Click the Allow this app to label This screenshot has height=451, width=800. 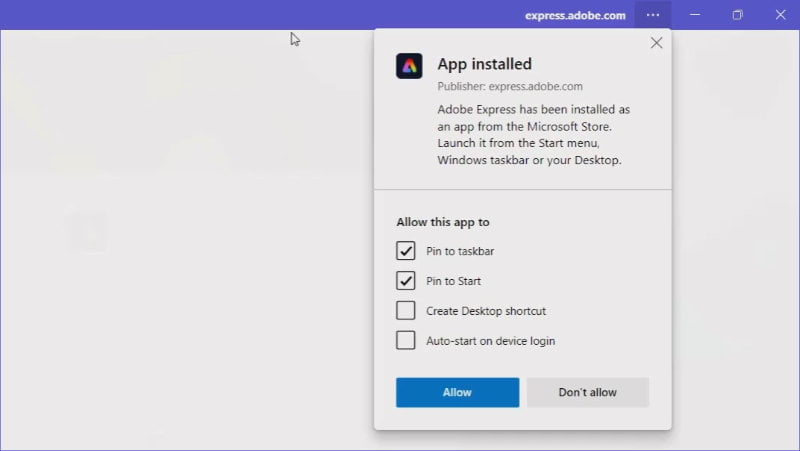click(x=443, y=222)
